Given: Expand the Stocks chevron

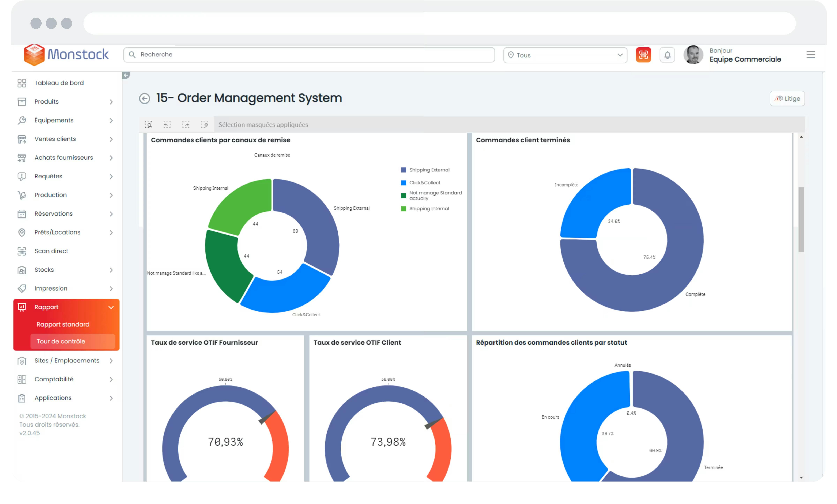Looking at the screenshot, I should (111, 270).
